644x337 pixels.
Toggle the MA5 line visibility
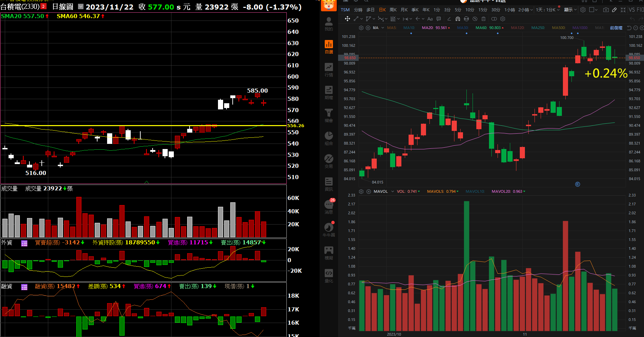click(392, 28)
